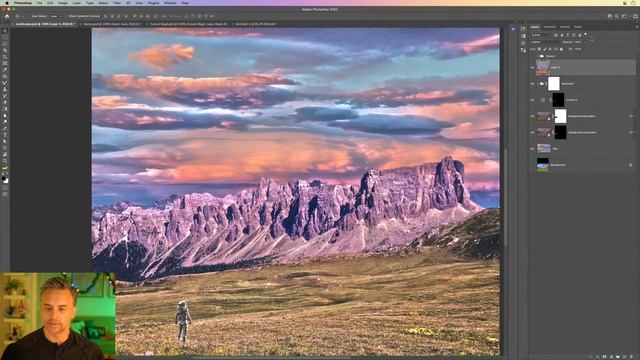
Task: Select the Crop tool
Action: click(x=5, y=57)
